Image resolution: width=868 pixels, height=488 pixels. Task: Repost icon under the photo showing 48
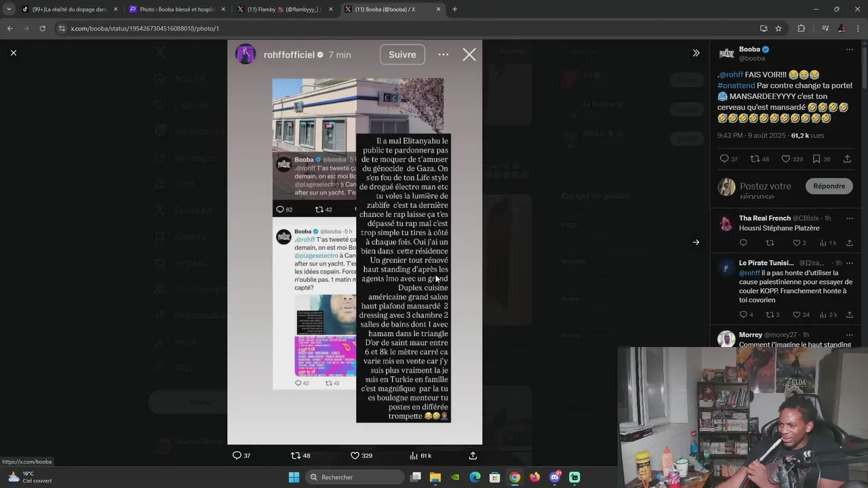(295, 455)
